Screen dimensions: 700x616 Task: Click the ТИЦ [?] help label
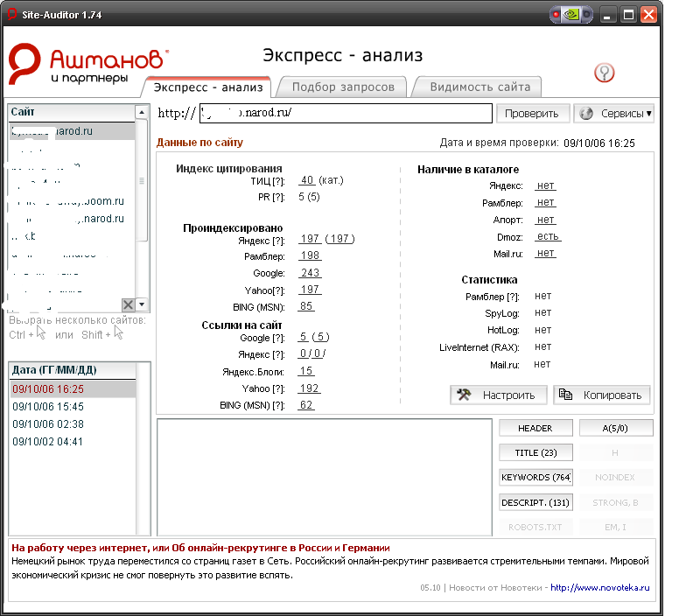pos(268,181)
